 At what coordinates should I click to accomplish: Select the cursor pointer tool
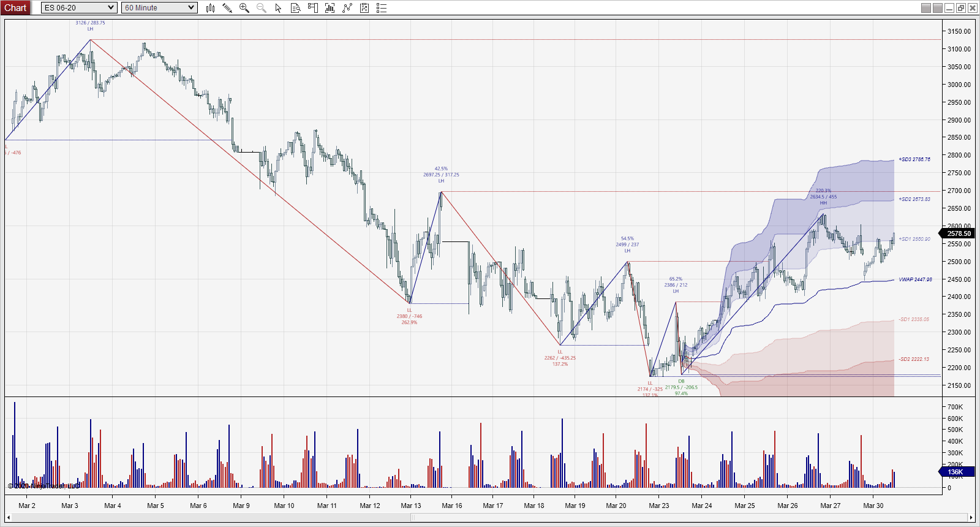(x=279, y=8)
